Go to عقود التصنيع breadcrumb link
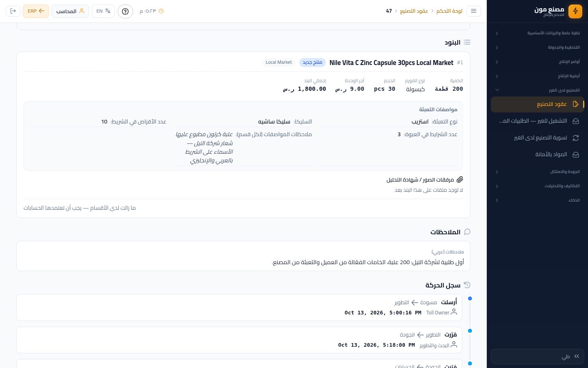This screenshot has width=588, height=368. pyautogui.click(x=414, y=11)
